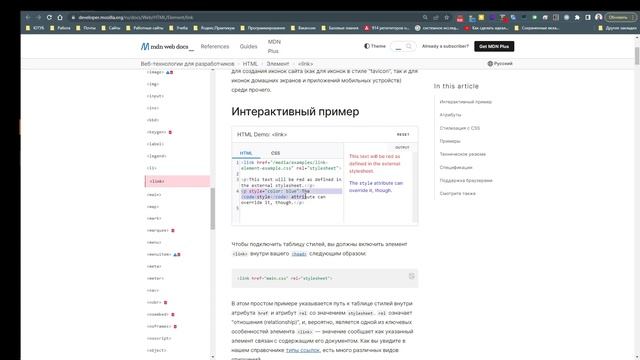Click the Get MDN Plus button
Image resolution: width=640 pixels, height=360 pixels.
pyautogui.click(x=494, y=47)
